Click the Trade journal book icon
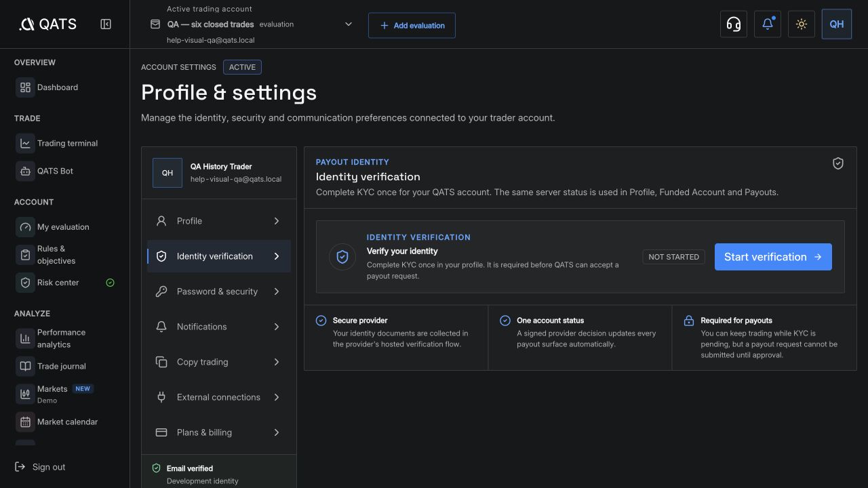The image size is (868, 488). [25, 366]
